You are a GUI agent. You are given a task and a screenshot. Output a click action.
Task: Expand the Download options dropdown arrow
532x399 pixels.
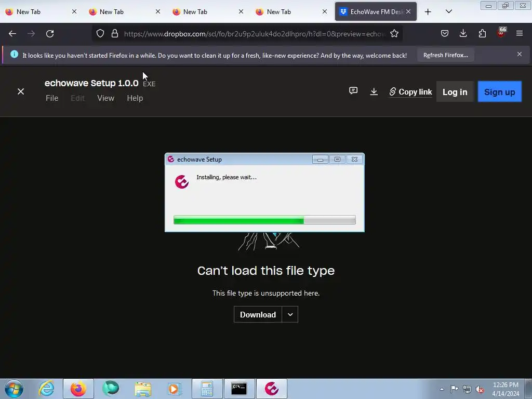[290, 314]
